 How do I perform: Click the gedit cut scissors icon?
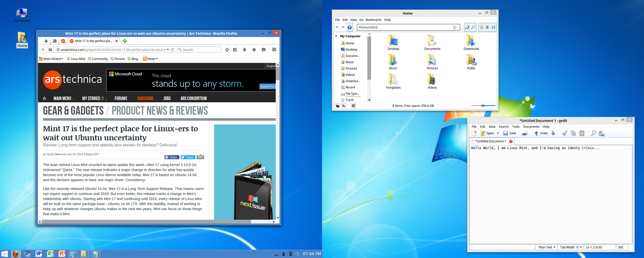(x=565, y=133)
